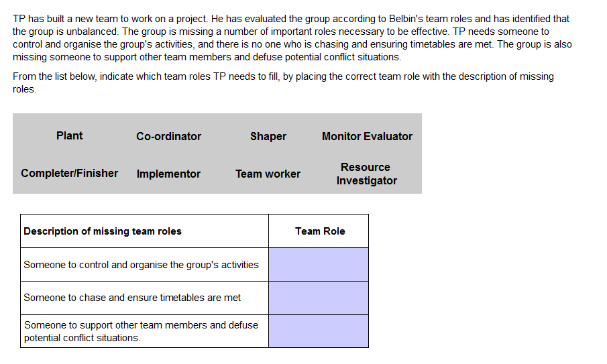This screenshot has height=364, width=607.
Task: Click answer box for control and organise row
Action: [319, 265]
